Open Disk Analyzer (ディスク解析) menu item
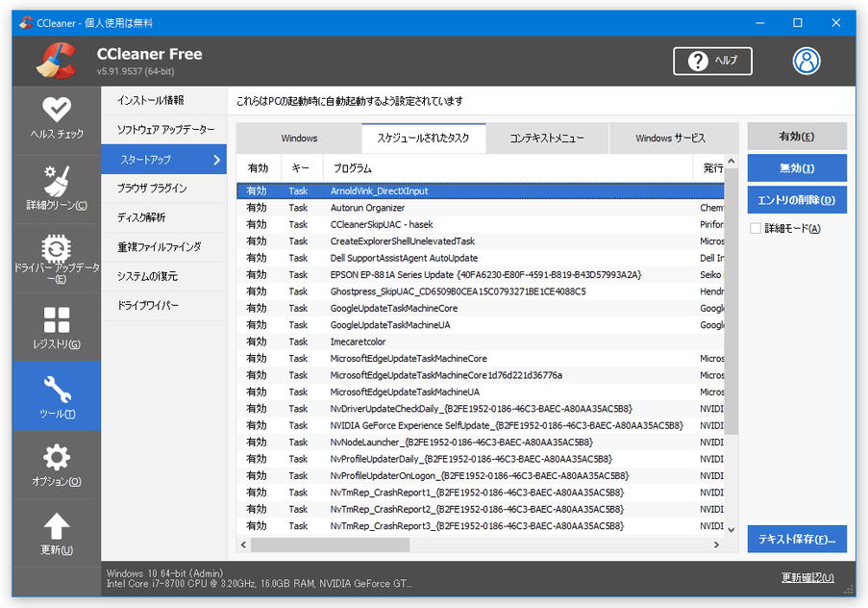The width and height of the screenshot is (868, 608). 163,217
